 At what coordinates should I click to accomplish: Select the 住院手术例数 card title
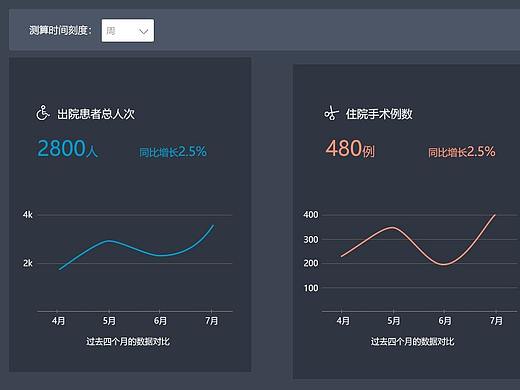coord(379,114)
